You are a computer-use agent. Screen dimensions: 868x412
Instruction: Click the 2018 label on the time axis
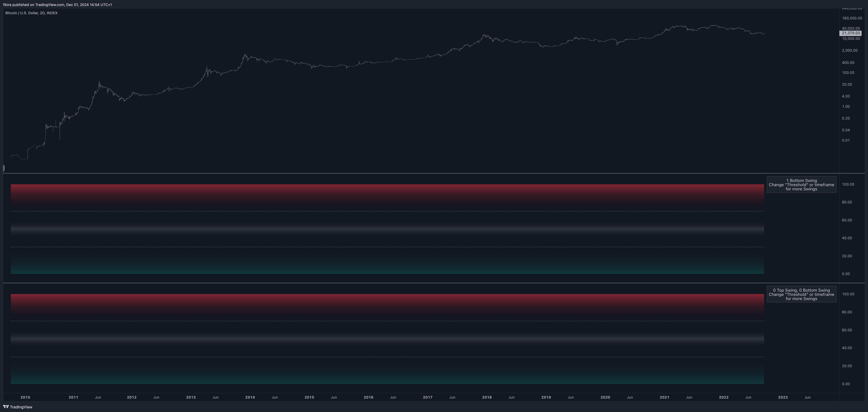pos(487,398)
